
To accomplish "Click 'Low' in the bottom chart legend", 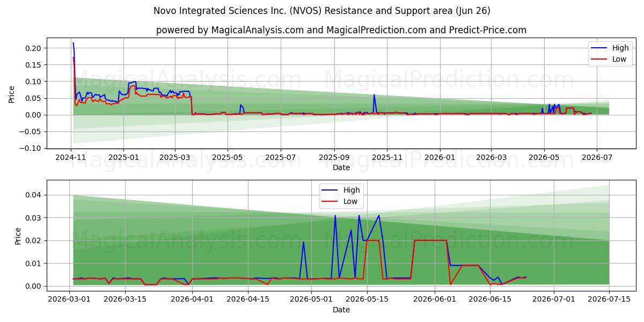I will (351, 201).
